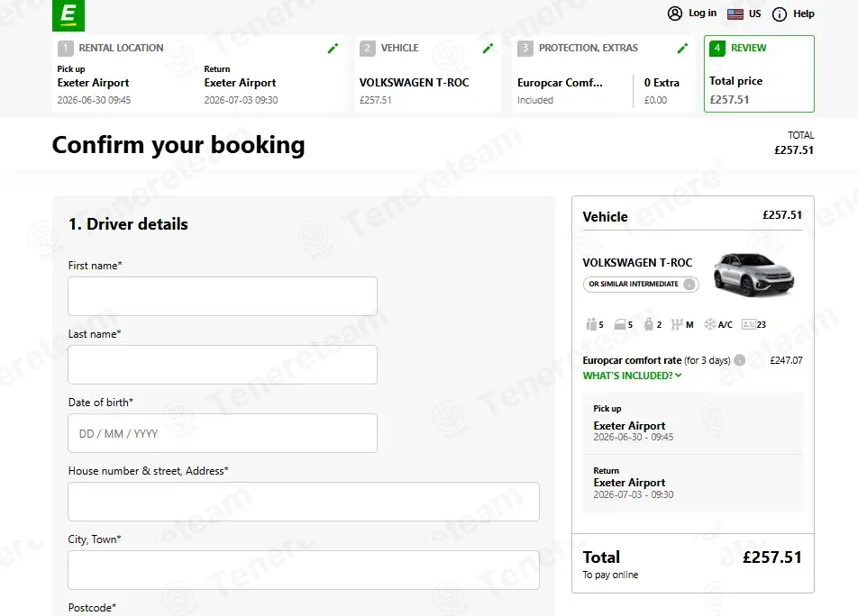The width and height of the screenshot is (858, 616).
Task: Select step 4 Review tab
Action: pos(759,74)
